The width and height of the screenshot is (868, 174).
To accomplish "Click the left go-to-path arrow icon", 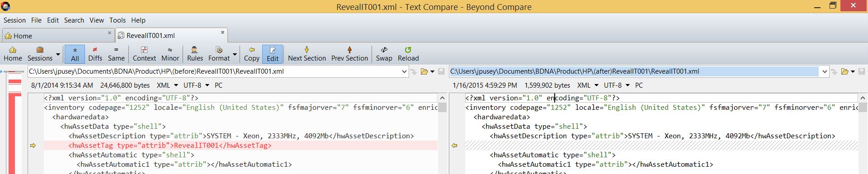I will [413, 71].
